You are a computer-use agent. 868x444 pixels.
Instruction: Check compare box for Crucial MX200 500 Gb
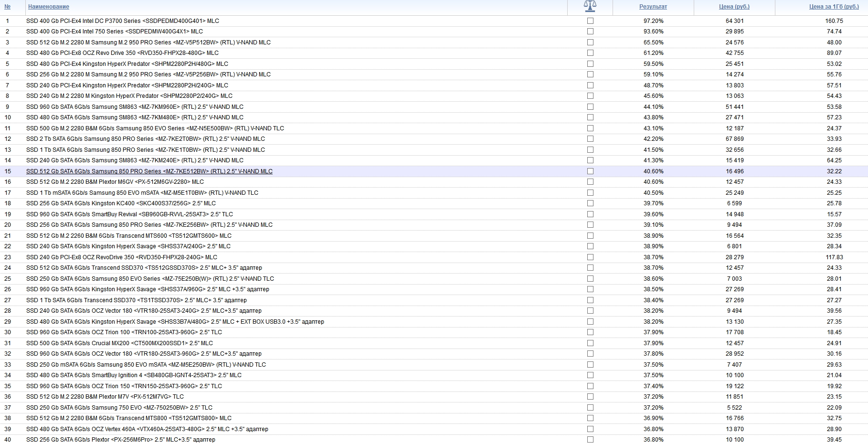[590, 343]
